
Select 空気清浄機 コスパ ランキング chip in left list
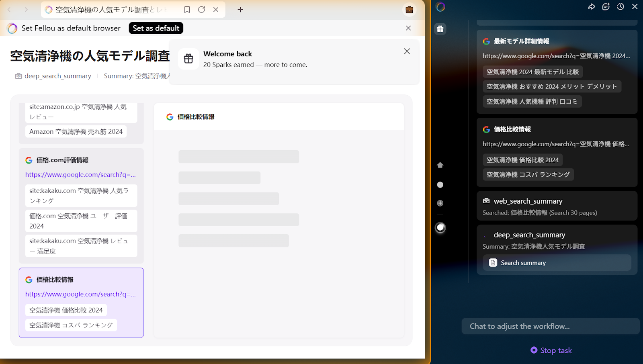coord(71,325)
